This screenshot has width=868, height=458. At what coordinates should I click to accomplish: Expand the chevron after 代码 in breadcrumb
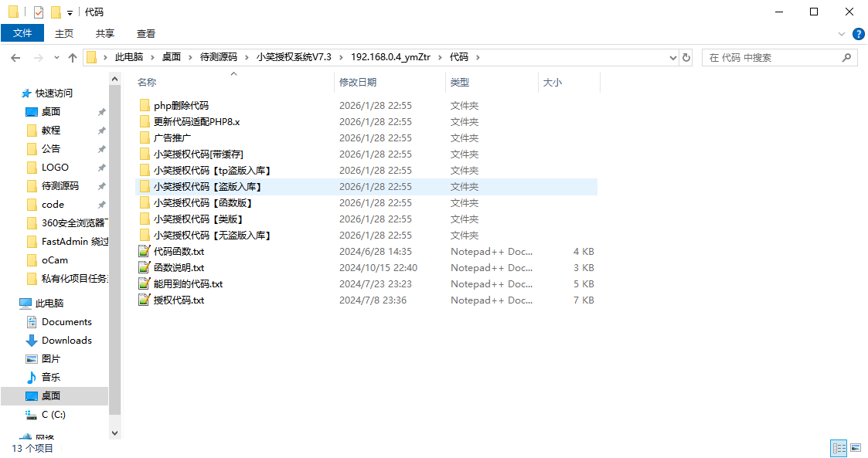(478, 57)
